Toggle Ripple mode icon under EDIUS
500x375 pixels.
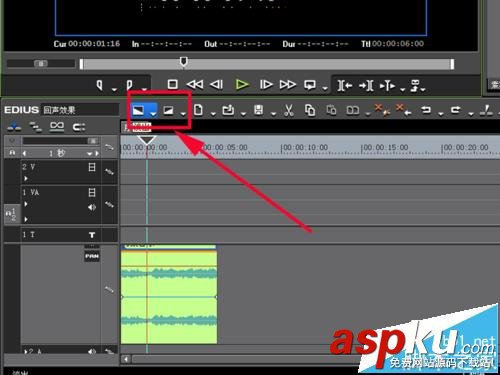35,127
